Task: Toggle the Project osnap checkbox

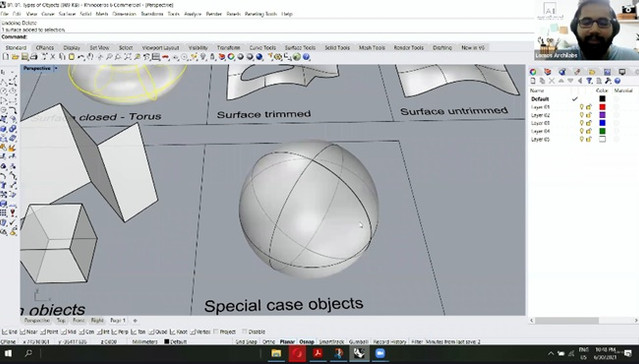Action: [x=216, y=332]
